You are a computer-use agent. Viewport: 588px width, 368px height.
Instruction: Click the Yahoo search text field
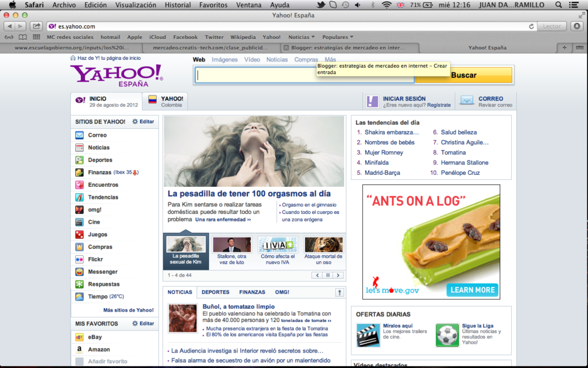tap(304, 75)
